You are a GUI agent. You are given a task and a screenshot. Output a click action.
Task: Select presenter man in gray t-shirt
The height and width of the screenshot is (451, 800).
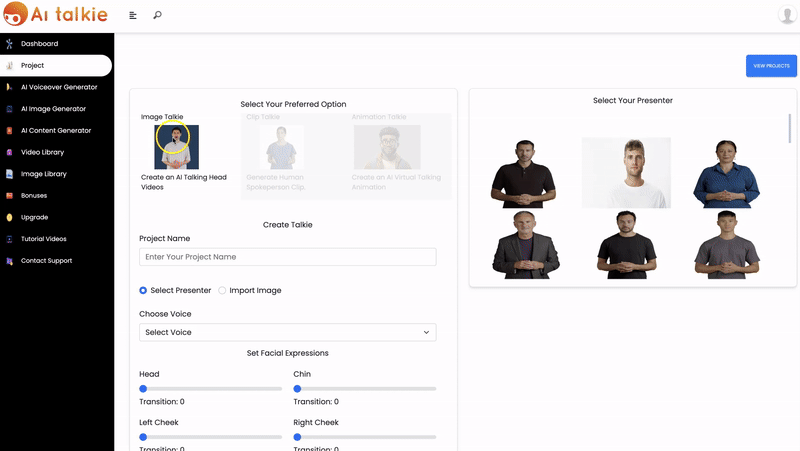pos(727,245)
